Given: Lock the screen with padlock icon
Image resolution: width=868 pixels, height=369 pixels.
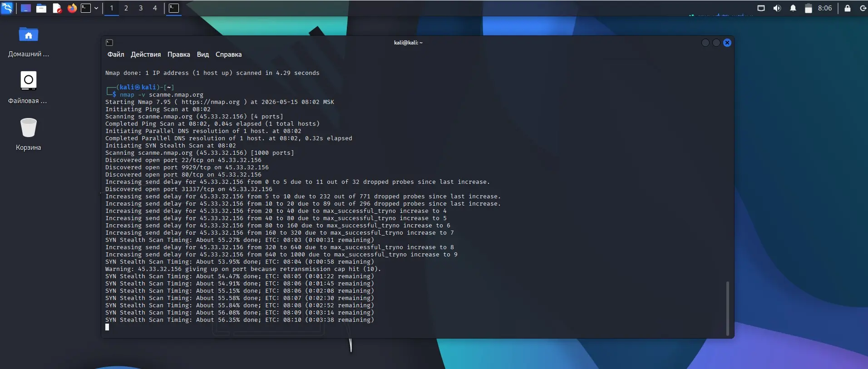Looking at the screenshot, I should pyautogui.click(x=848, y=8).
